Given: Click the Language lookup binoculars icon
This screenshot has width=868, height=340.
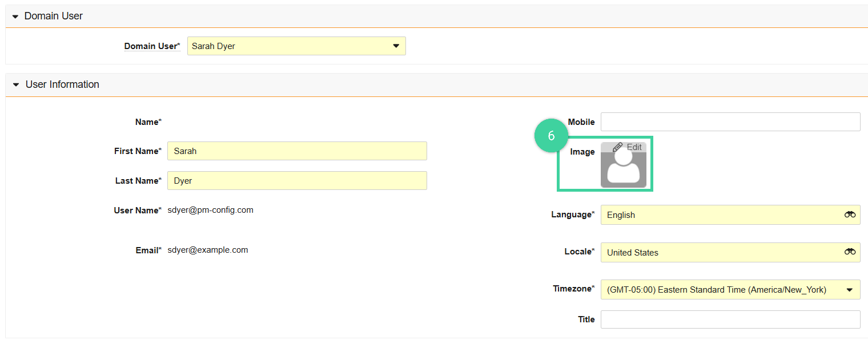Looking at the screenshot, I should click(x=850, y=214).
